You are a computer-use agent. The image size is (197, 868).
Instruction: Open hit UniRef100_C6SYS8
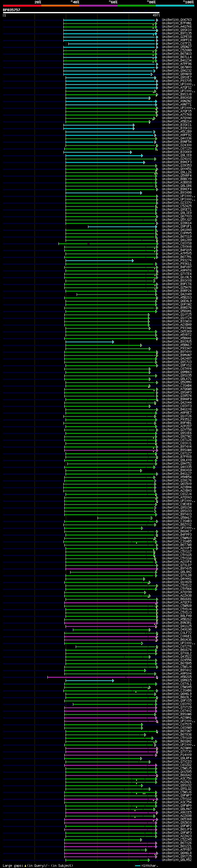point(177,243)
